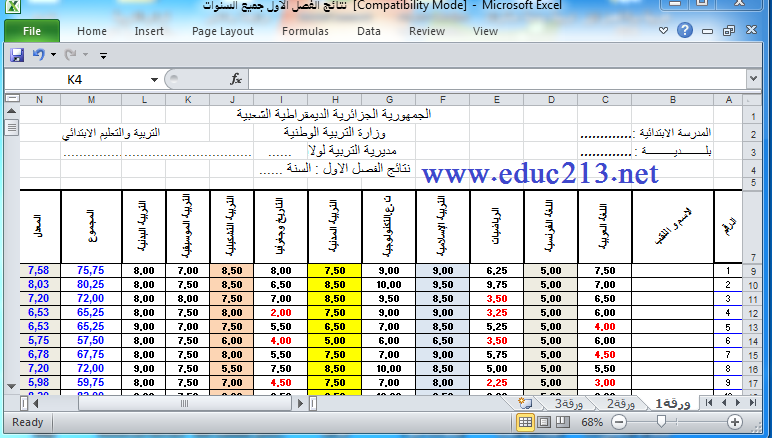Viewport: 772px width, 438px height.
Task: Jump to the last sheet tab arrow
Action: pyautogui.click(x=753, y=403)
